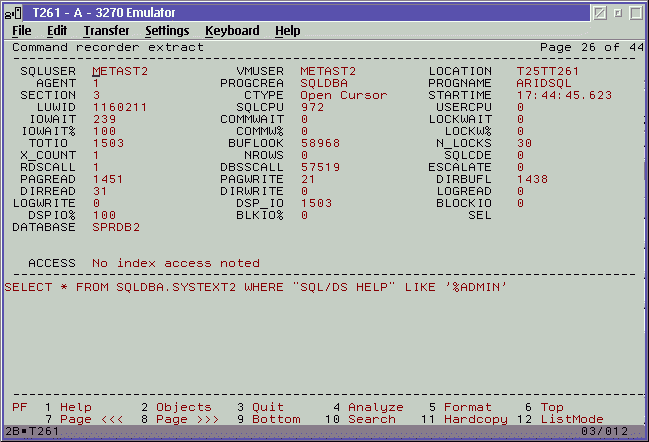Open the Edit menu
The width and height of the screenshot is (649, 442).
coord(56,31)
